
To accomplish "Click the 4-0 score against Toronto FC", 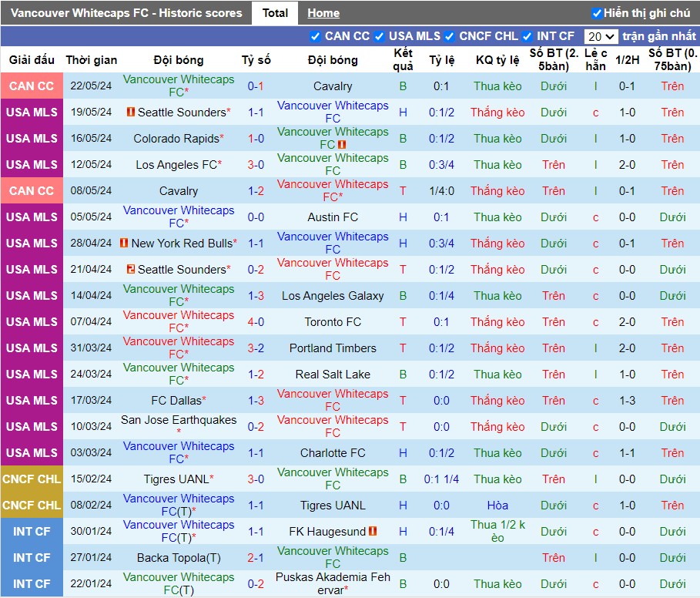I will tap(256, 322).
